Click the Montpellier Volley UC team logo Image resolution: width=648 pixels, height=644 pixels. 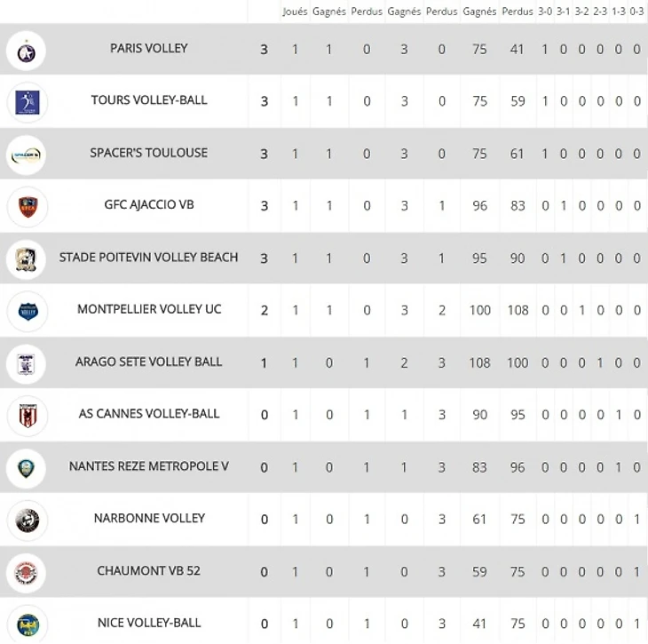click(x=27, y=311)
